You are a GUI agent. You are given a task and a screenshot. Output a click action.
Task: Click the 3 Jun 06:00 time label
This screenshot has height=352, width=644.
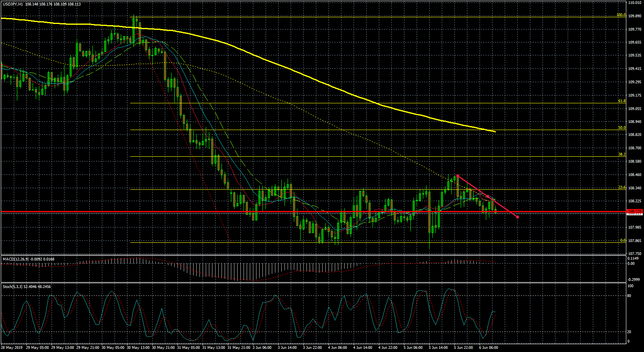point(262,348)
